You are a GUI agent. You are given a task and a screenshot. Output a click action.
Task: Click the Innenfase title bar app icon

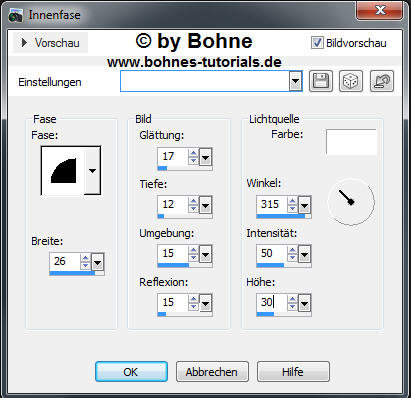(x=15, y=15)
